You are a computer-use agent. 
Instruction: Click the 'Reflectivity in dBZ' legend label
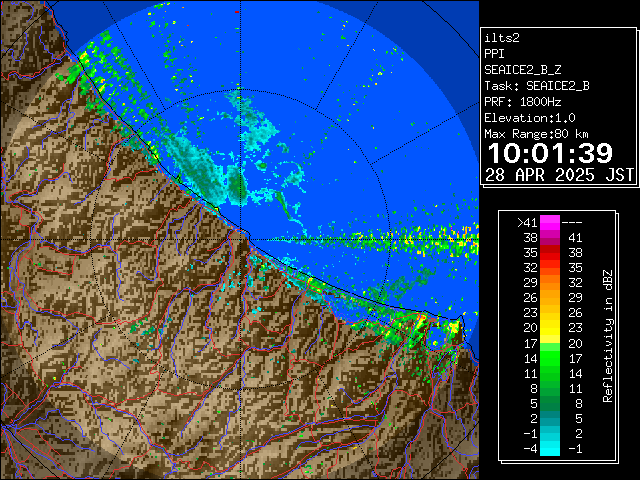608,336
